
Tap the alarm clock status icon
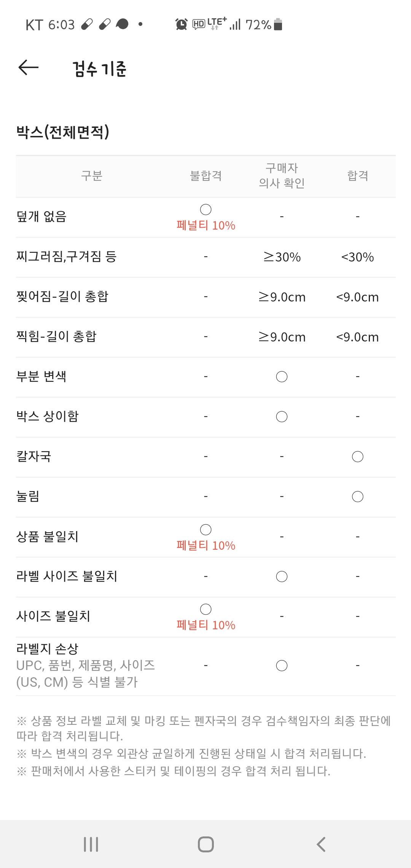(x=181, y=25)
